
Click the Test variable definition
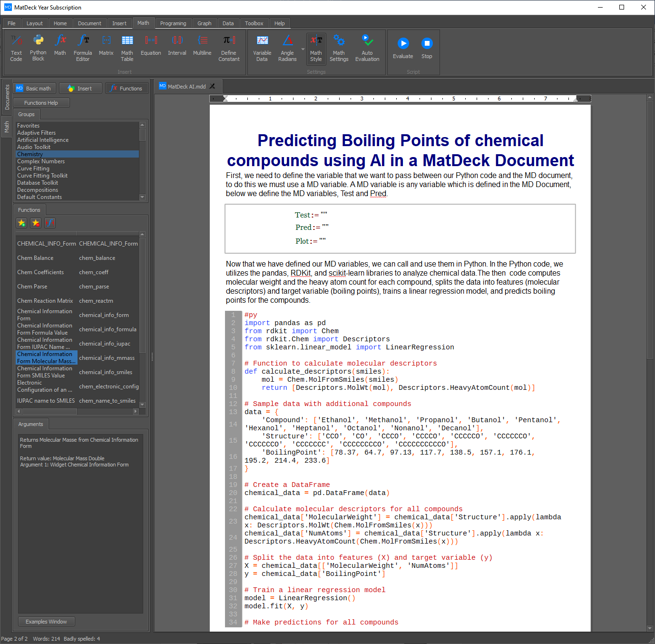point(311,215)
